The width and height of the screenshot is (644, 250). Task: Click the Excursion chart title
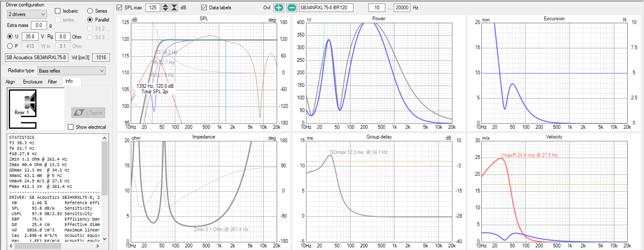pos(554,18)
